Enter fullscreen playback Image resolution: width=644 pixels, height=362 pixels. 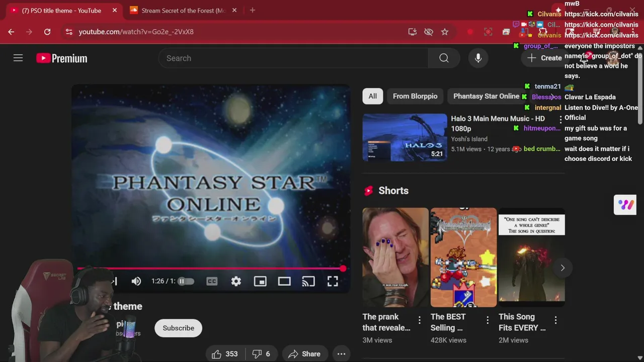click(333, 282)
